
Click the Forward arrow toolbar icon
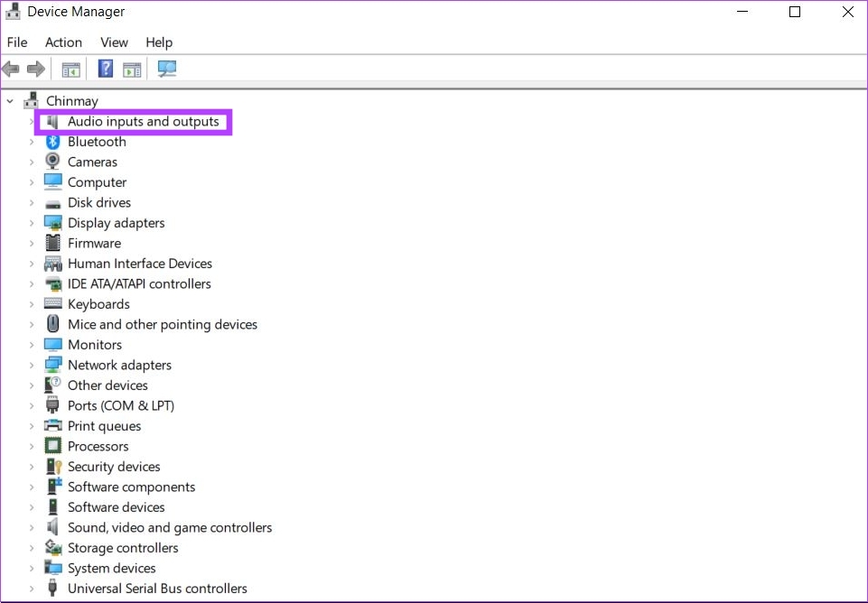pos(36,70)
